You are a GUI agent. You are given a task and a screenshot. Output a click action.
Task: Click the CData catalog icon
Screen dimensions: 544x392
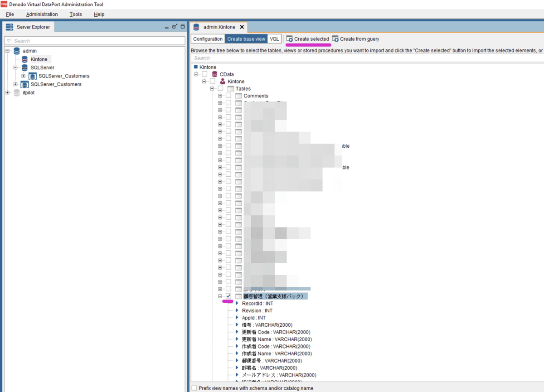tap(215, 74)
